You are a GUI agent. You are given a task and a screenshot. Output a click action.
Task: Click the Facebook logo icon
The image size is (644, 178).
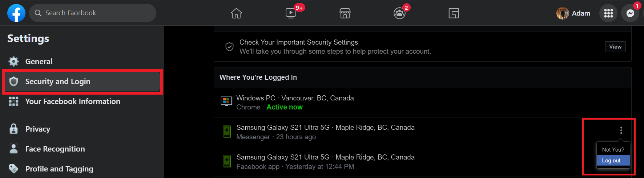pos(16,13)
